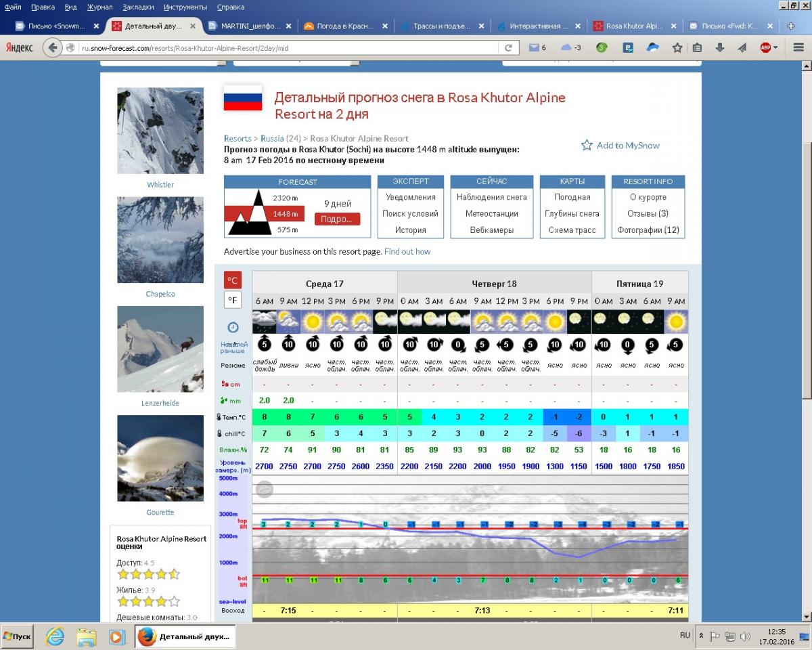Click the 'Add to MySnow' link text
The width and height of the screenshot is (812, 650).
tap(628, 146)
